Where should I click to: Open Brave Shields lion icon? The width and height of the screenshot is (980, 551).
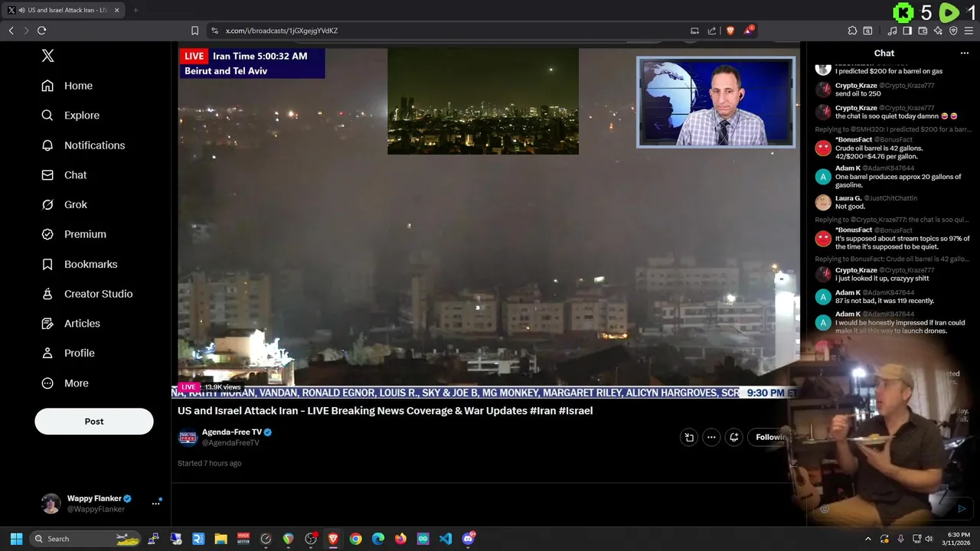pyautogui.click(x=730, y=31)
